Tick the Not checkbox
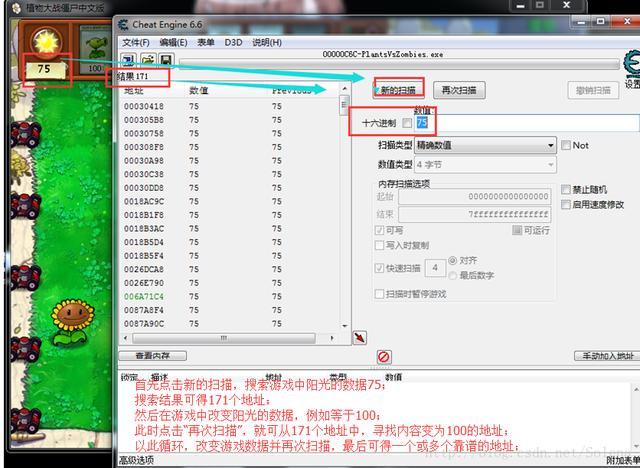The height and width of the screenshot is (468, 640). (x=566, y=146)
